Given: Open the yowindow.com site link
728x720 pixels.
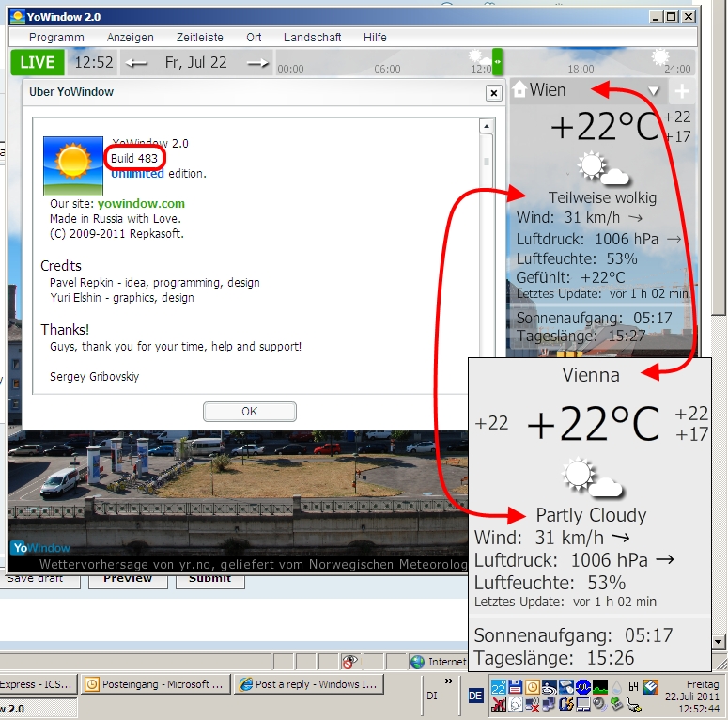Looking at the screenshot, I should (141, 203).
